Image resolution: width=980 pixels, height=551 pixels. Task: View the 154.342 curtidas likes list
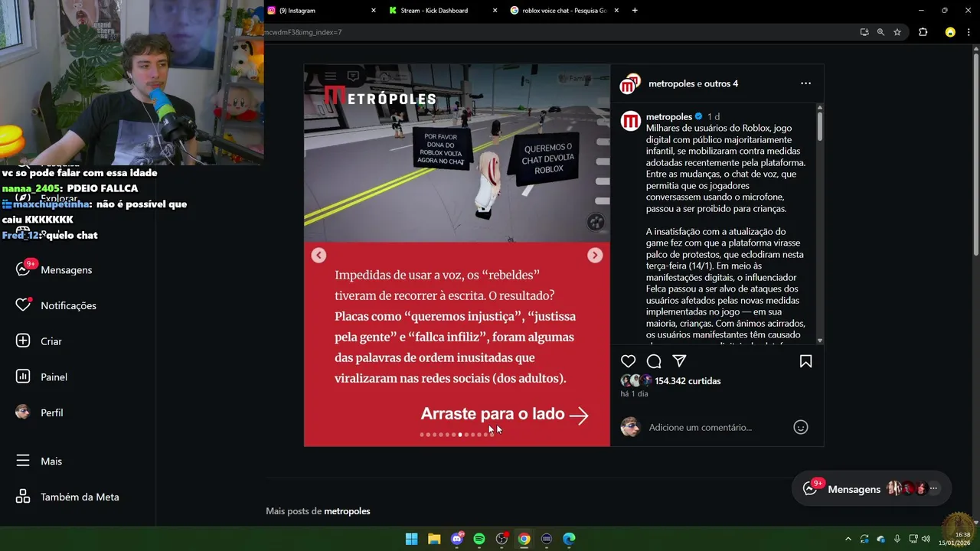coord(688,380)
